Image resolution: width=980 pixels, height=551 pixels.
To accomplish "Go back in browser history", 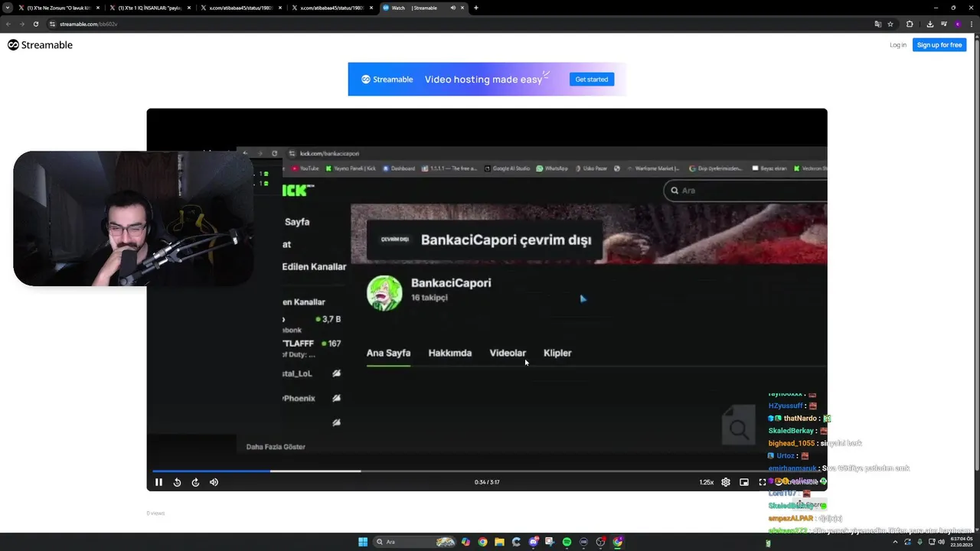I will coord(8,24).
